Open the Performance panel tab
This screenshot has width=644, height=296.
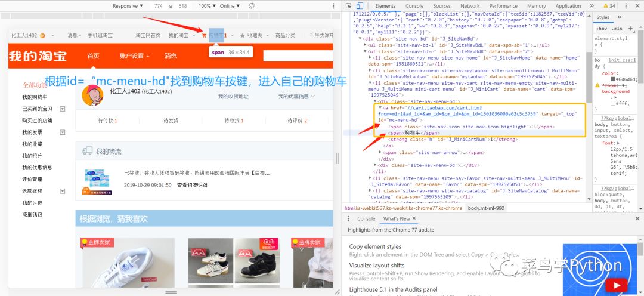[503, 6]
